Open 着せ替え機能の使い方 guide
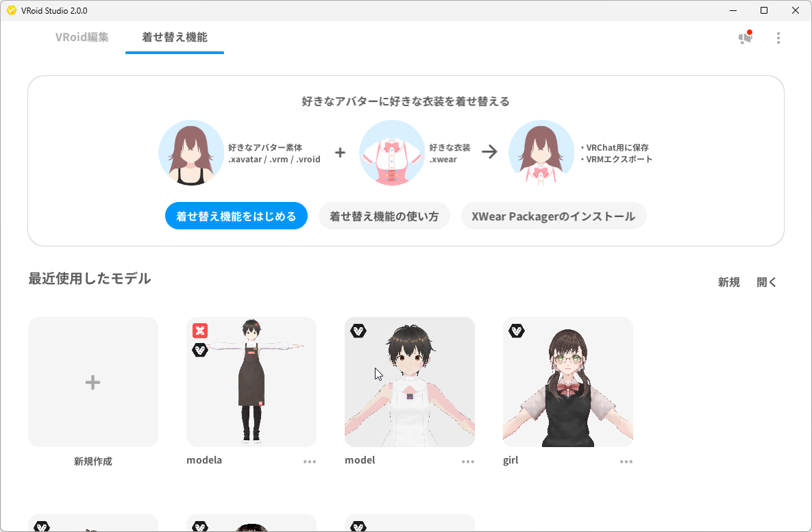Viewport: 812px width, 532px height. click(x=384, y=215)
